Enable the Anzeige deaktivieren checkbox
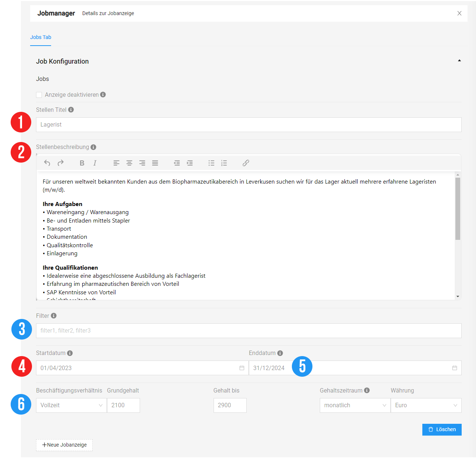This screenshot has height=458, width=476. [x=39, y=95]
